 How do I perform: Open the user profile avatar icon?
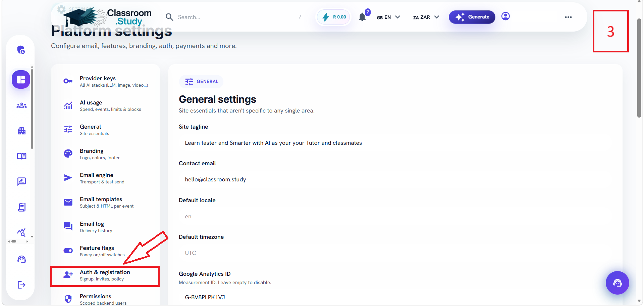[505, 16]
